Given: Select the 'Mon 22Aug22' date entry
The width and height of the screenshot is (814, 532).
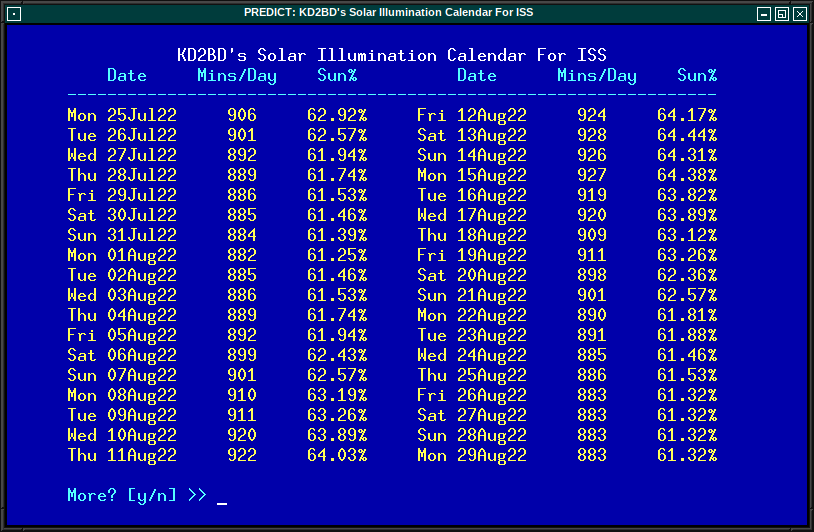Looking at the screenshot, I should (x=472, y=315).
